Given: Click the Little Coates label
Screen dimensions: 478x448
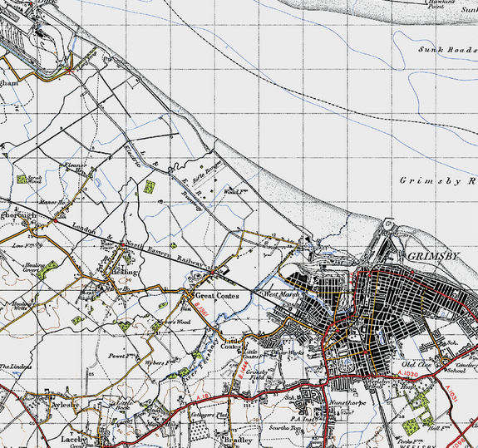Looking at the screenshot, I should [x=233, y=344].
